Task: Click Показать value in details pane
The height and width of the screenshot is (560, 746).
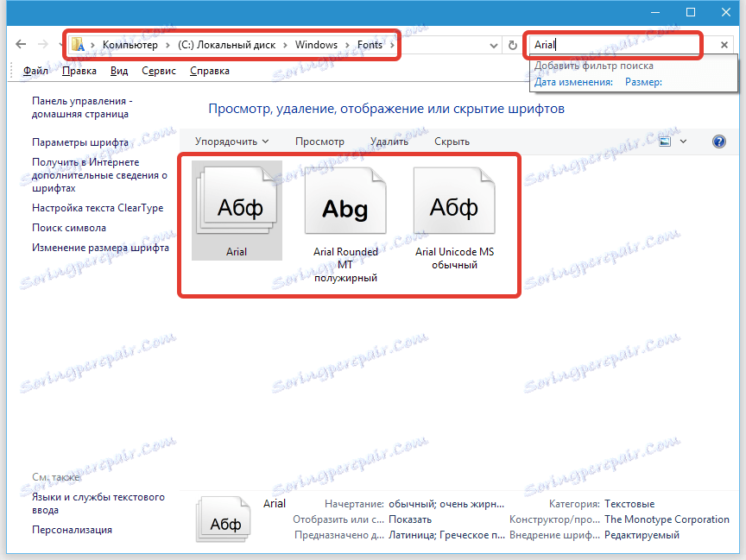Action: pos(410,519)
